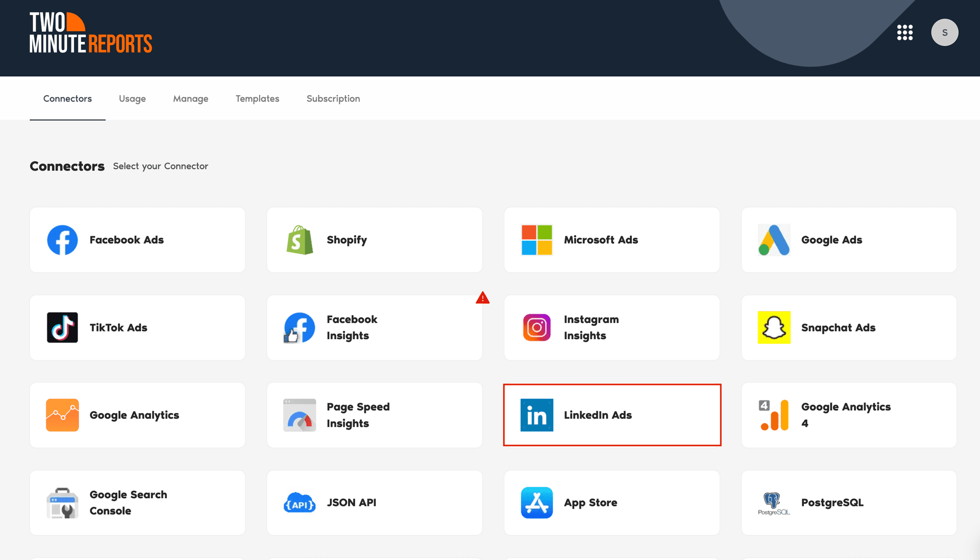Click the Google Analytics 4 logo
Viewport: 980px width, 560px height.
point(774,415)
